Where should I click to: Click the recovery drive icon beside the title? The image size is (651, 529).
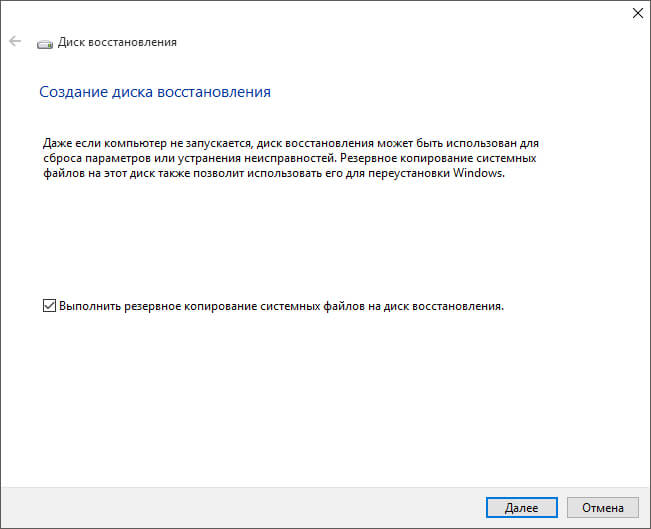[x=44, y=44]
